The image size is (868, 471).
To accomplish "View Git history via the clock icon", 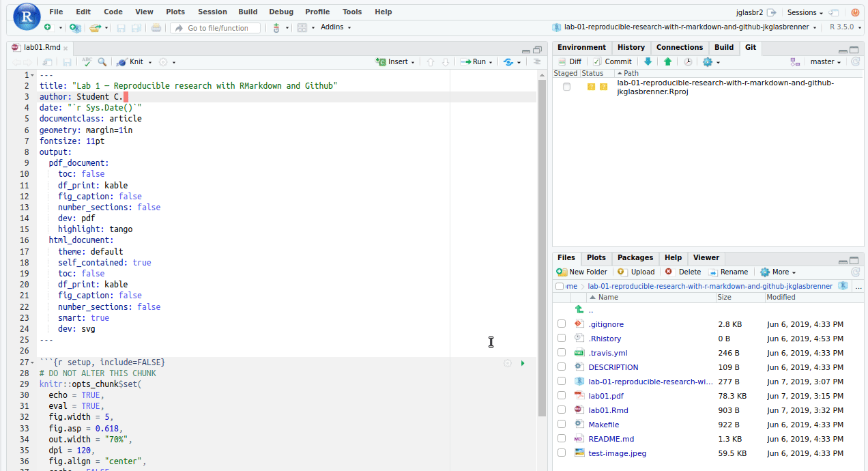I will coord(688,61).
